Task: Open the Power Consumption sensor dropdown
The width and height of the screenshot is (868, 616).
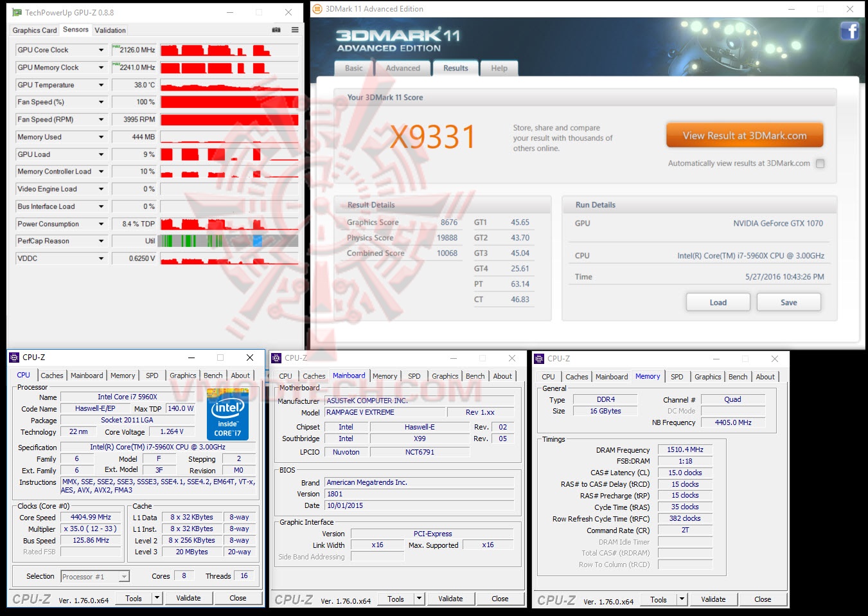Action: [x=101, y=224]
